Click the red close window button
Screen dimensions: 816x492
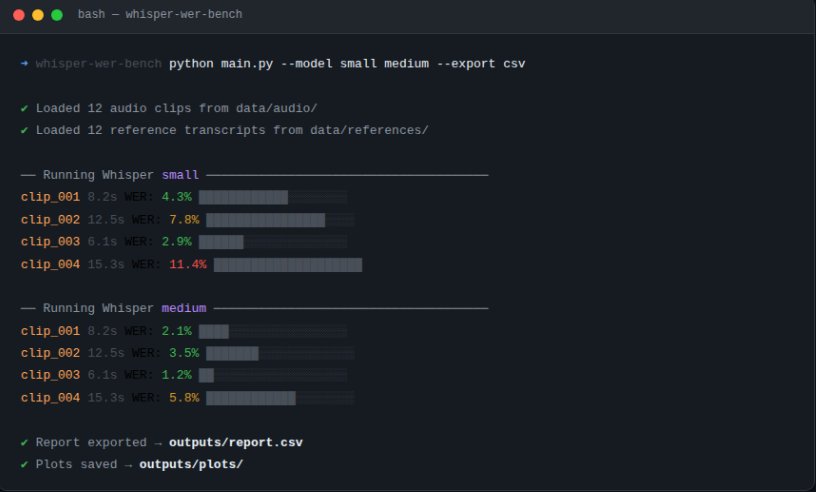click(19, 15)
